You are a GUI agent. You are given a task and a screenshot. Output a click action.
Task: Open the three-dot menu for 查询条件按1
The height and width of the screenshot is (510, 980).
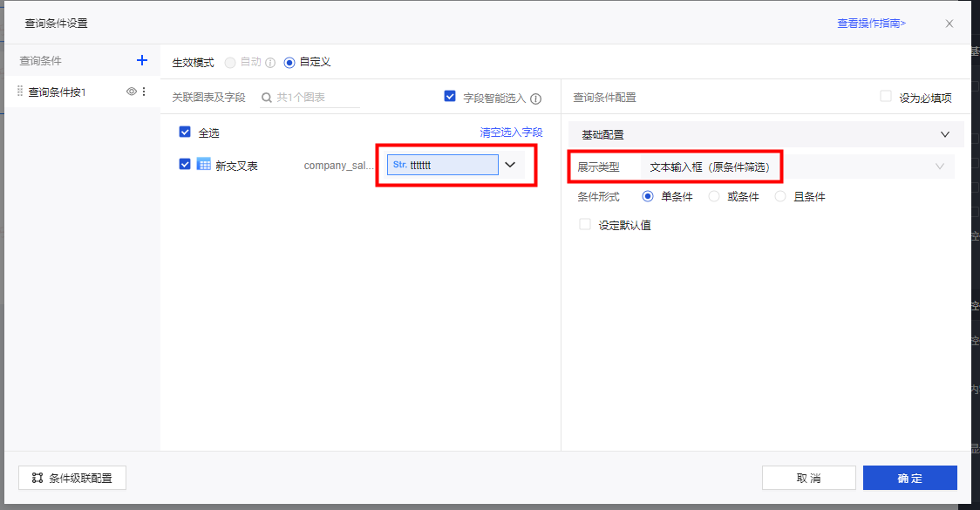tap(145, 92)
